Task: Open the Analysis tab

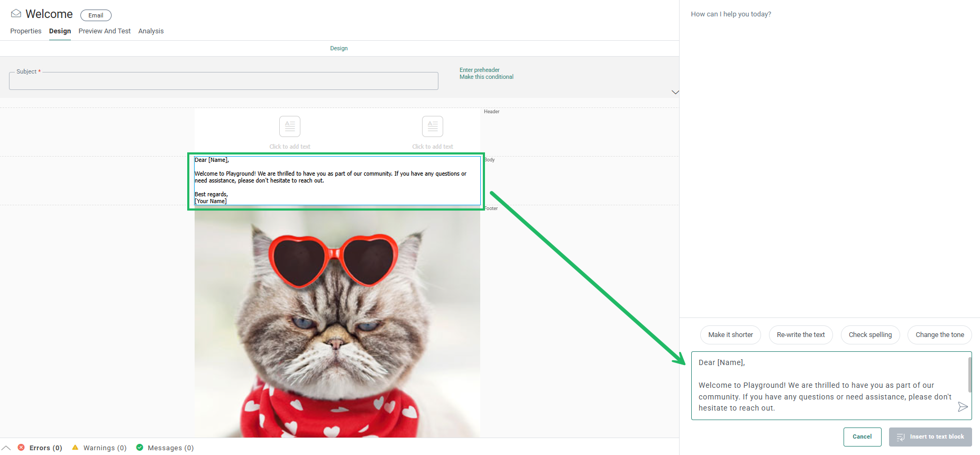Action: (x=151, y=31)
